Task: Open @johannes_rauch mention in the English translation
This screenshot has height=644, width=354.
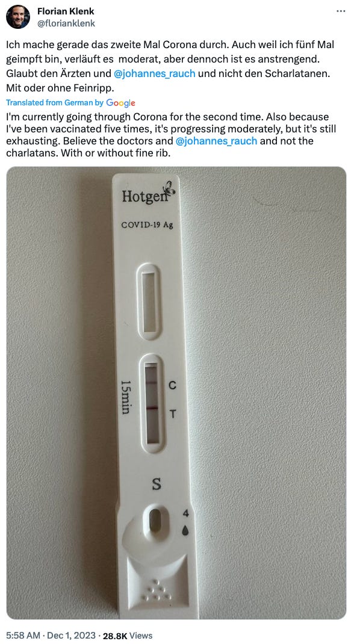Action: 216,141
